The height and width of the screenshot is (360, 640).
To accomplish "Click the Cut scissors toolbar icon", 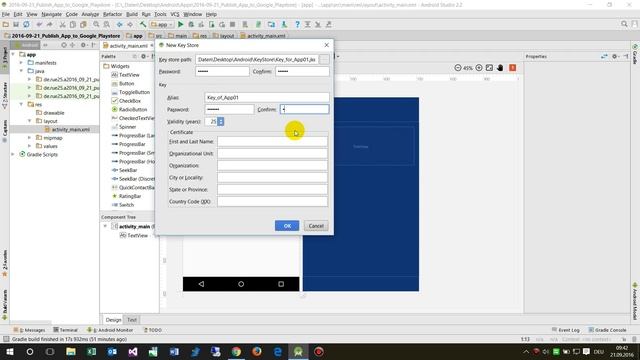I will pyautogui.click(x=62, y=24).
